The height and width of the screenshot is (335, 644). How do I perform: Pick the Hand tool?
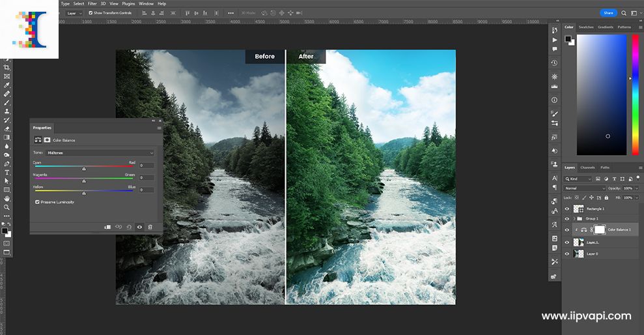tap(7, 198)
